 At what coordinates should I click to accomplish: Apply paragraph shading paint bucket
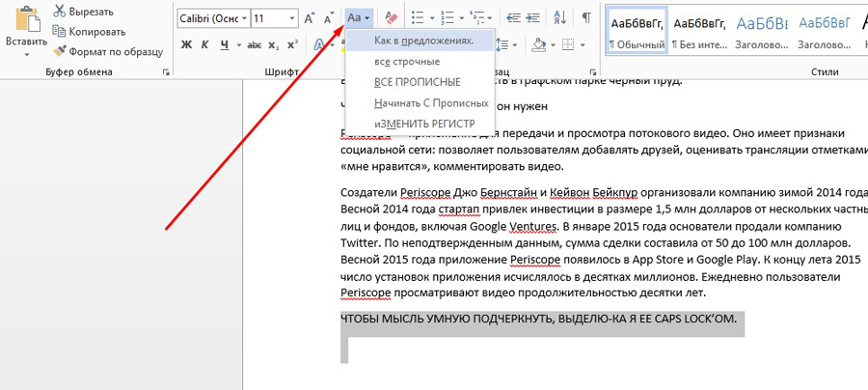tap(538, 44)
